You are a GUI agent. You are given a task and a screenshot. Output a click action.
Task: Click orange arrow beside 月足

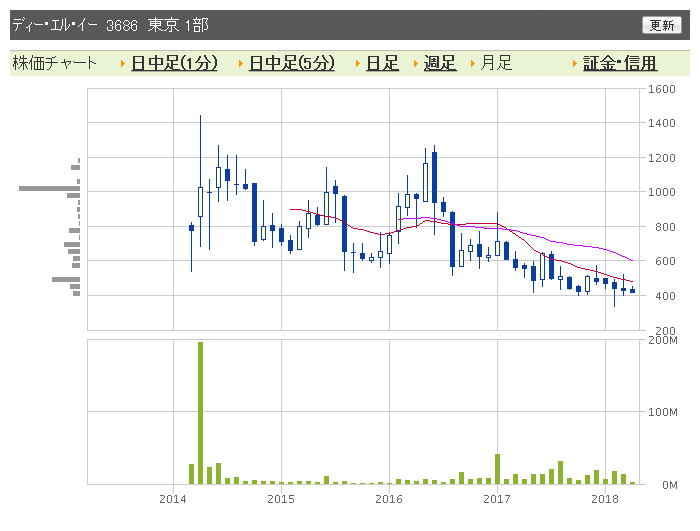pyautogui.click(x=473, y=63)
